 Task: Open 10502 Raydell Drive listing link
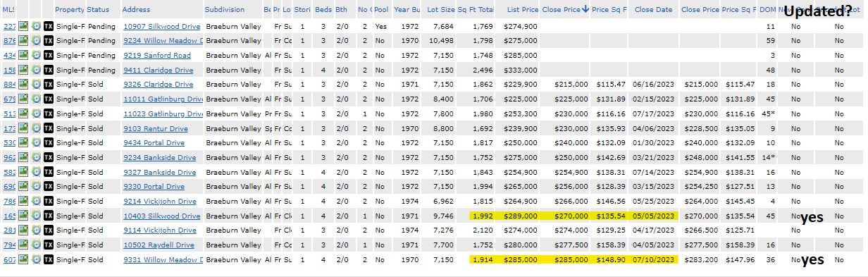click(159, 245)
